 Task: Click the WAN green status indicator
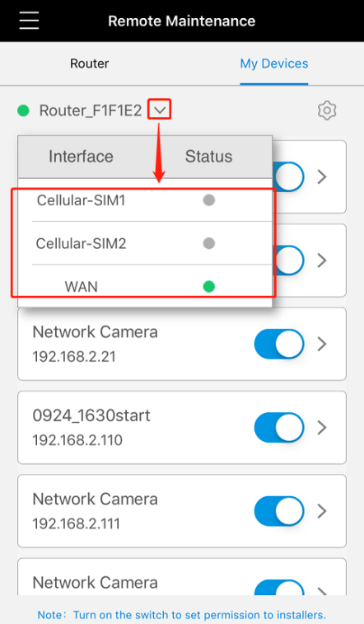pos(208,286)
